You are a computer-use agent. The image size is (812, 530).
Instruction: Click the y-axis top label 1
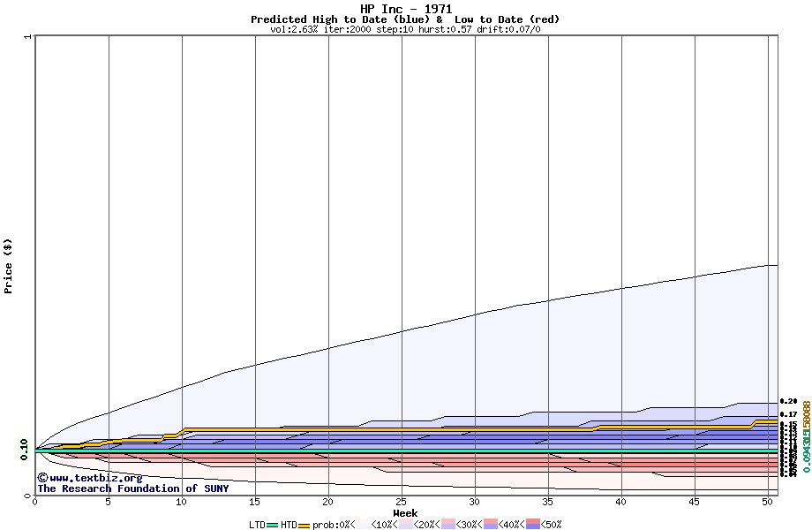pos(27,36)
